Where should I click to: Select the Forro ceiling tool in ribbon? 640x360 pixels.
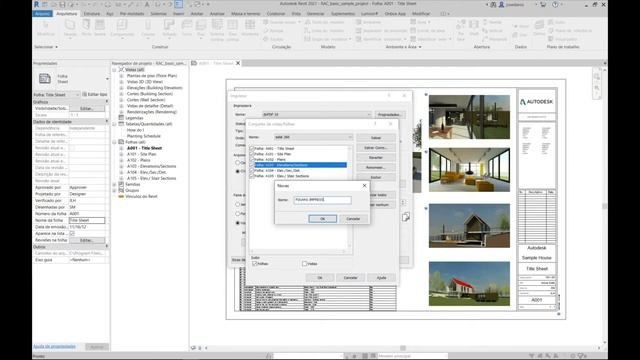pyautogui.click(x=187, y=28)
